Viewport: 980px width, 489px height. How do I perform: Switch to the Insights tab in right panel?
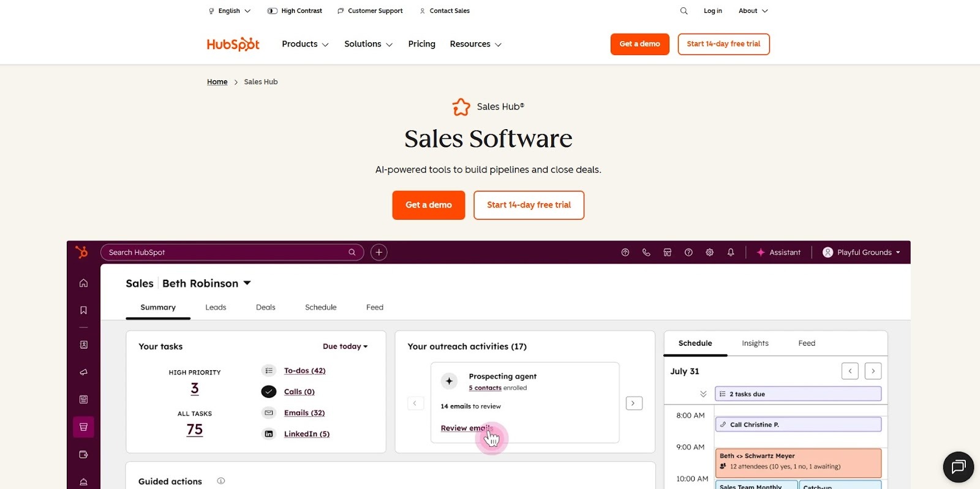coord(755,343)
